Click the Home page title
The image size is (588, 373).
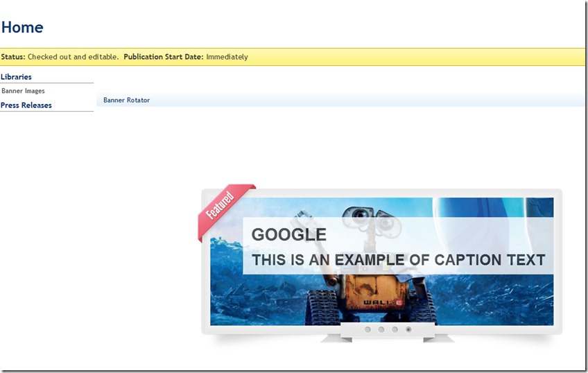coord(22,27)
